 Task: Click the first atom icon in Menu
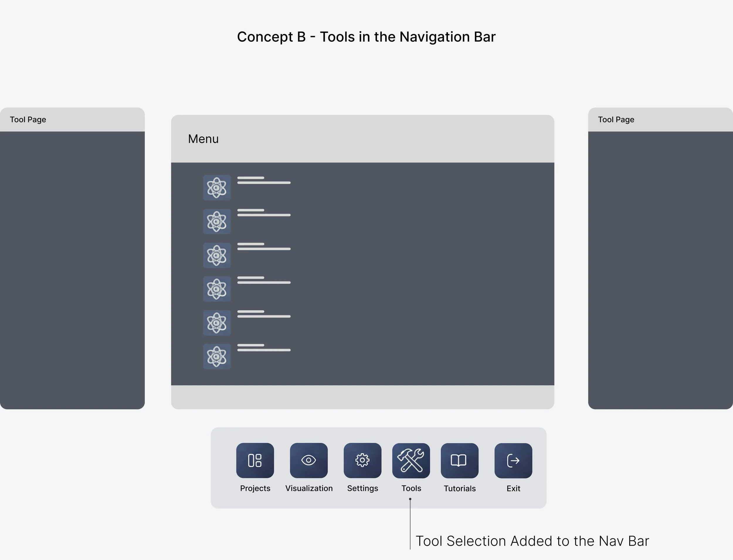(x=217, y=188)
